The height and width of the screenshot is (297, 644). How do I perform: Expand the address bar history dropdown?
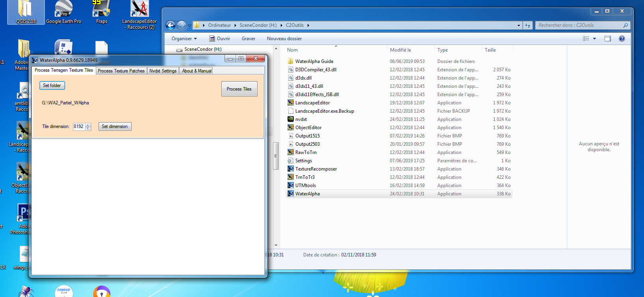click(519, 25)
